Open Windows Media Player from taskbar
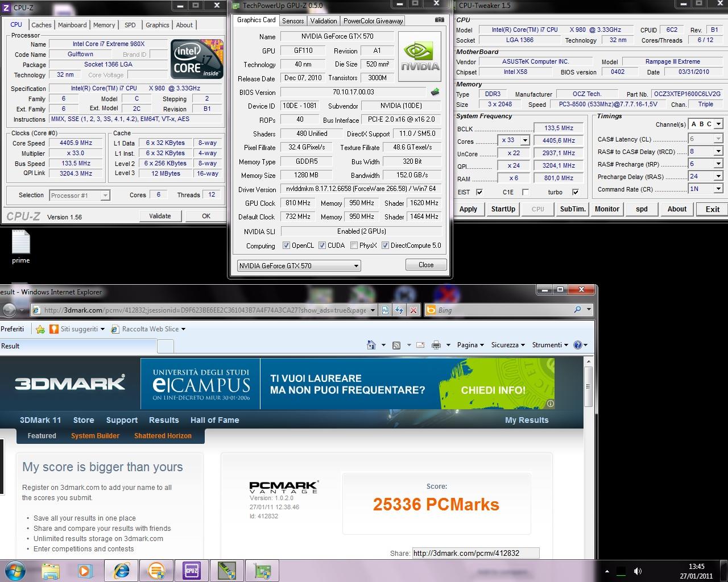This screenshot has height=582, width=728. pos(85,570)
